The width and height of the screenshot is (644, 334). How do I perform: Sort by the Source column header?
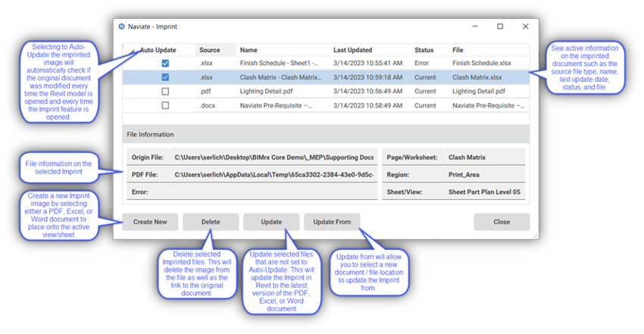(x=209, y=50)
